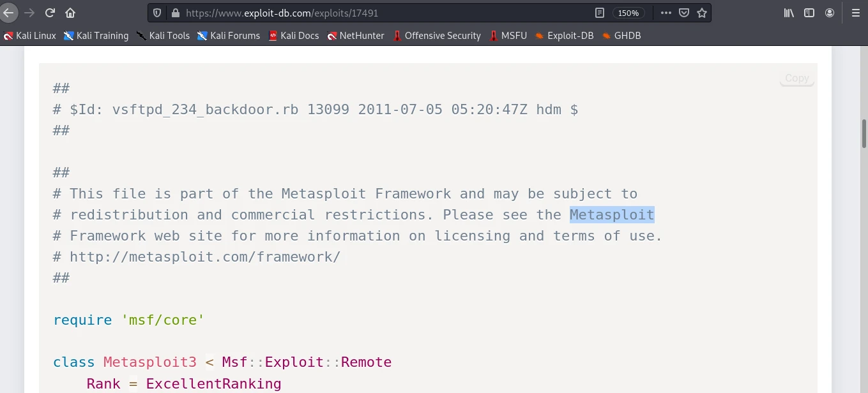This screenshot has height=393, width=868.
Task: Click the Rank constant in code
Action: [103, 383]
